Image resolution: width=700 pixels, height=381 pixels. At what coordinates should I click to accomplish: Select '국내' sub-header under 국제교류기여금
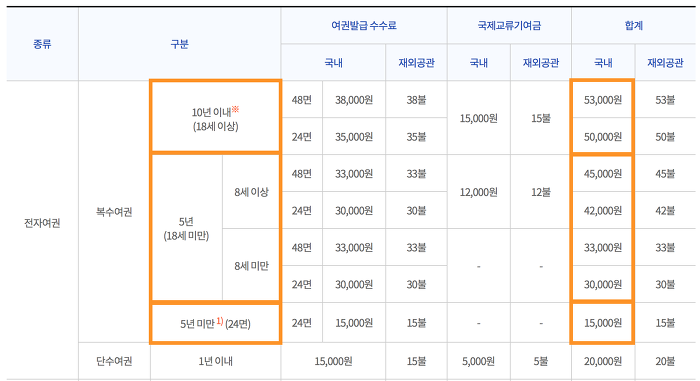click(479, 63)
